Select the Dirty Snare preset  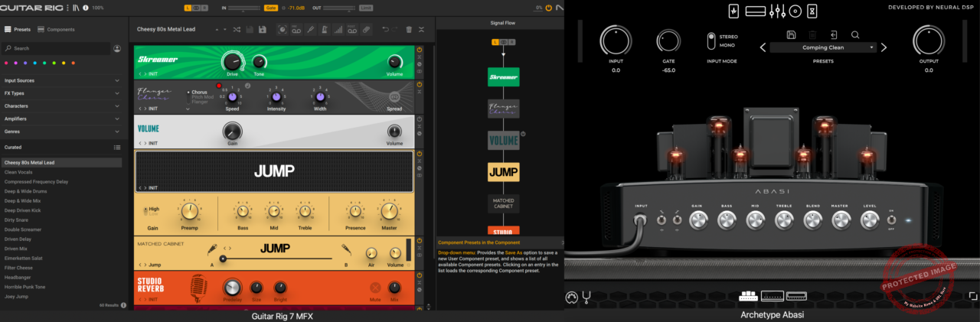pos(61,220)
